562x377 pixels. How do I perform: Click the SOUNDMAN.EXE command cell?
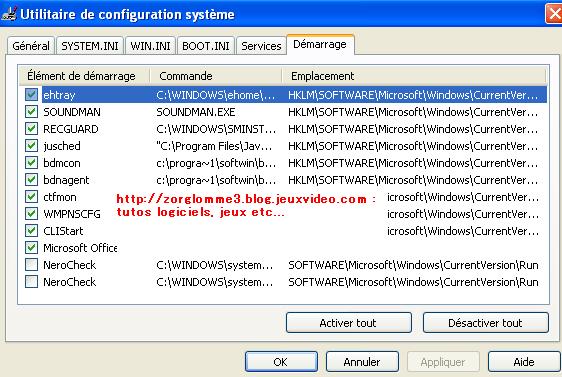point(196,112)
